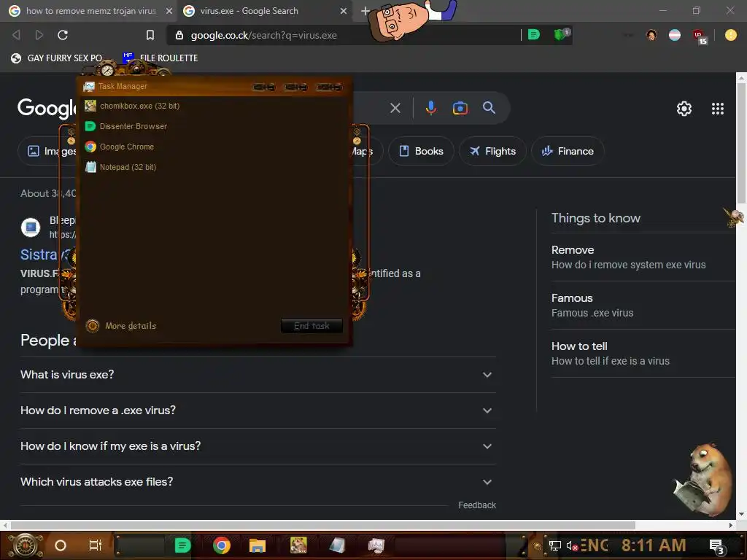Screen dimensions: 747x560
Task: Open Notepad taskbar icon
Action: pos(337,545)
